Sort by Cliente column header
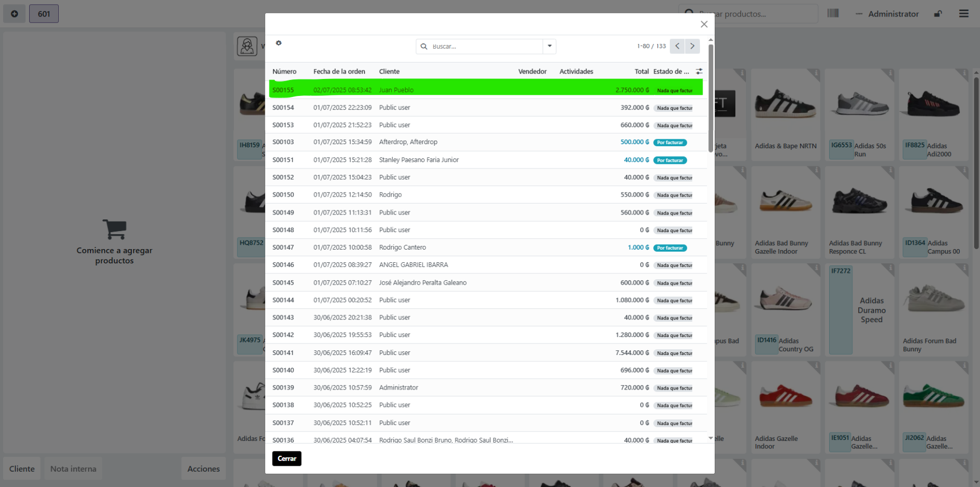980x487 pixels. 389,72
